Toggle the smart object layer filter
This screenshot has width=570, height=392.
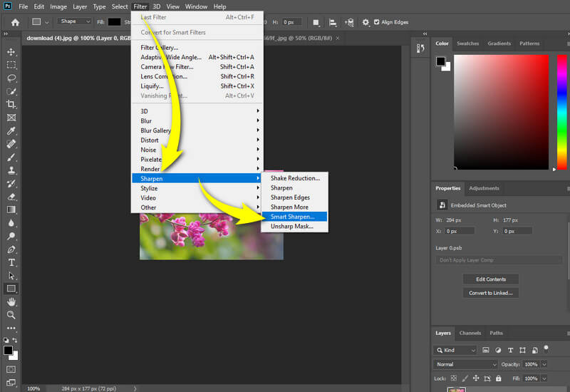point(535,350)
